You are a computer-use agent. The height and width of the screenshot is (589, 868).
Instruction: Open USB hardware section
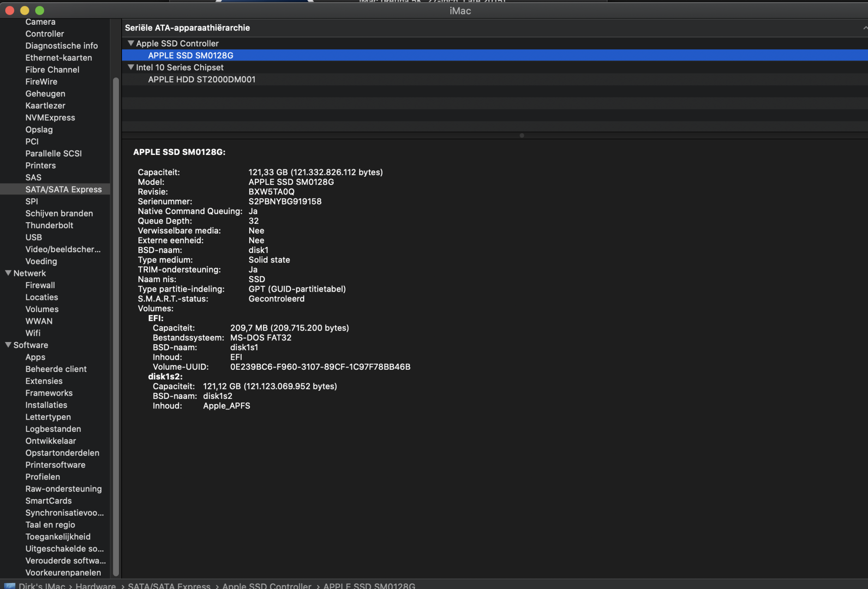tap(33, 237)
